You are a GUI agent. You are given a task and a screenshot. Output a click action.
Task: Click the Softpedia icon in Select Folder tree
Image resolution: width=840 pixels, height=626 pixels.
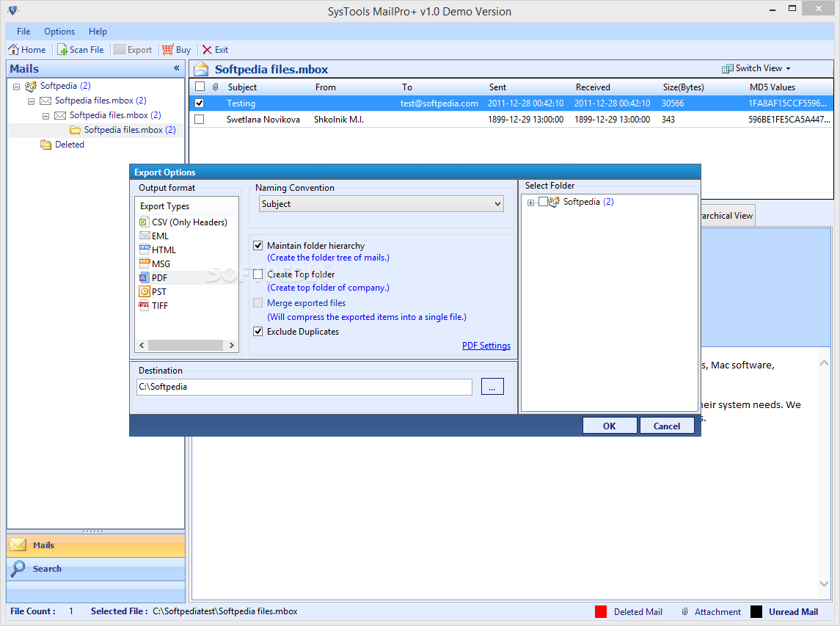pos(555,202)
